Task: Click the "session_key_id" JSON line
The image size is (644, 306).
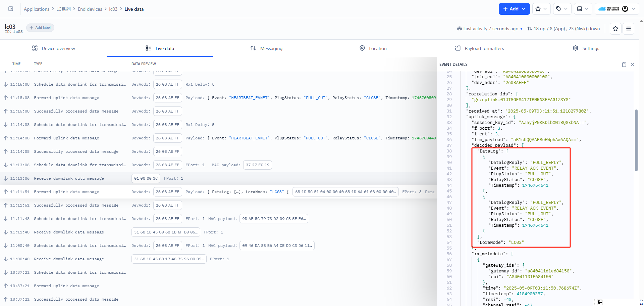Action: (x=530, y=123)
